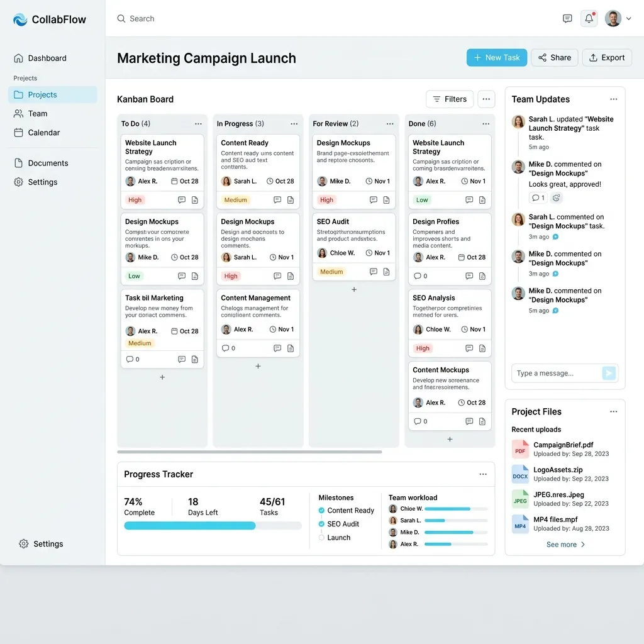
Task: Open document icon on SEO Audit card
Action: point(387,272)
